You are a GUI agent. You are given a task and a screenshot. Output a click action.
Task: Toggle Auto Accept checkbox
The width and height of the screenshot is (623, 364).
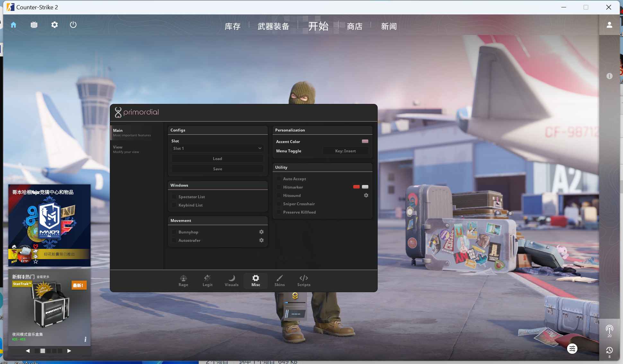(278, 179)
